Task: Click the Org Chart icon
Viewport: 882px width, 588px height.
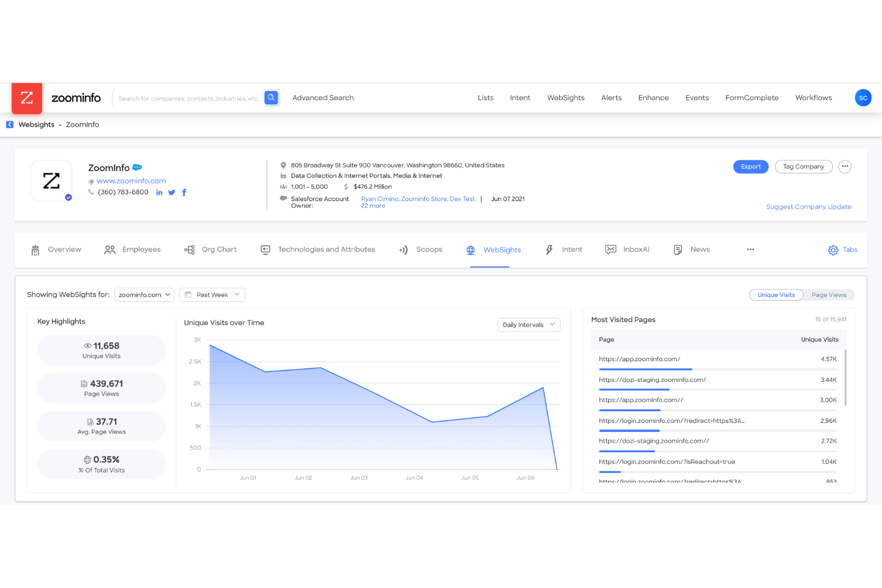Action: [x=190, y=250]
